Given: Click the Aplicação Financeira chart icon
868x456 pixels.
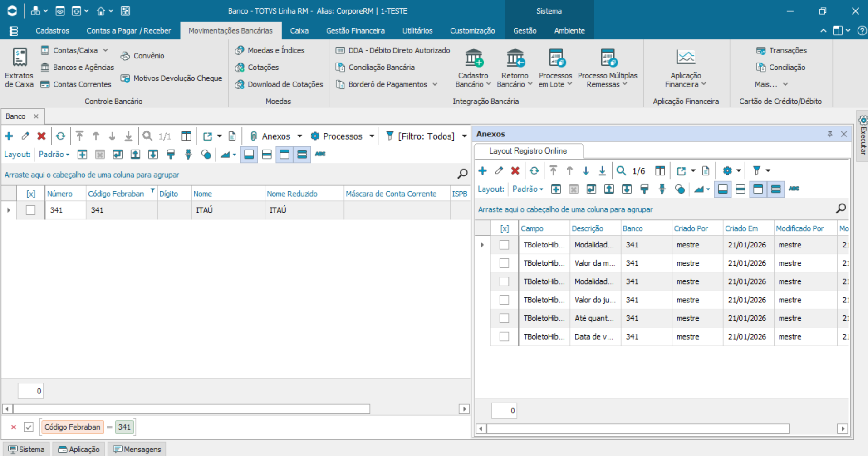Looking at the screenshot, I should 685,58.
